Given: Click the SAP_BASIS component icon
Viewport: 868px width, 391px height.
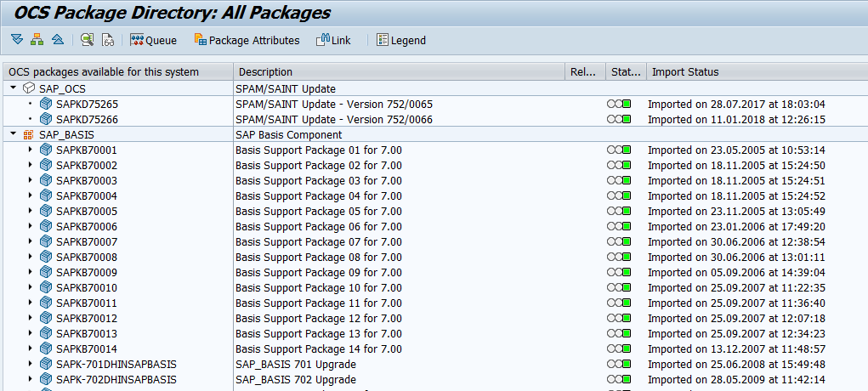Looking at the screenshot, I should (x=28, y=134).
